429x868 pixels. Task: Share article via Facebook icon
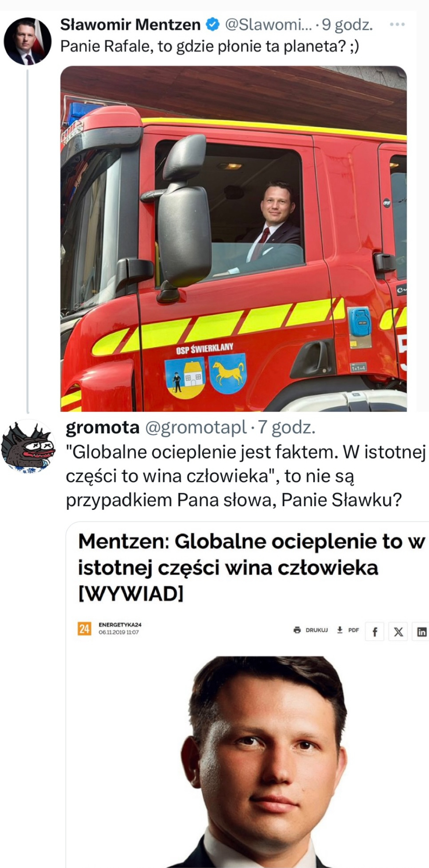click(x=375, y=632)
